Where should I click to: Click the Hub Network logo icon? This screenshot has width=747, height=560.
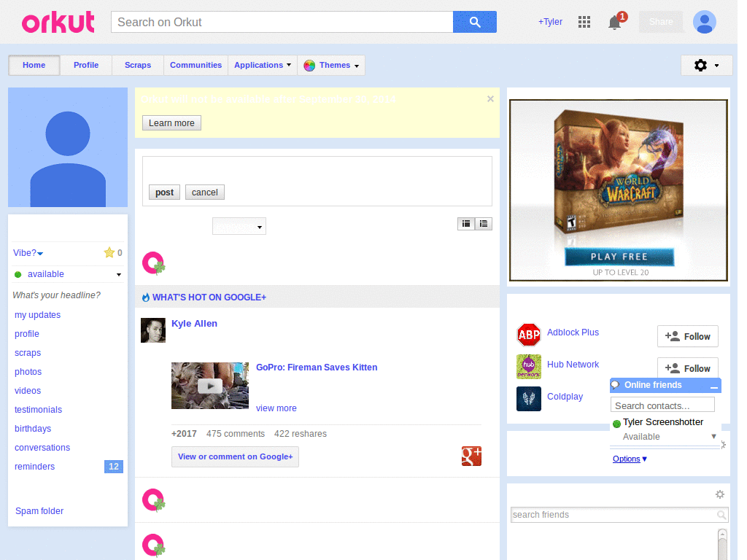point(529,367)
